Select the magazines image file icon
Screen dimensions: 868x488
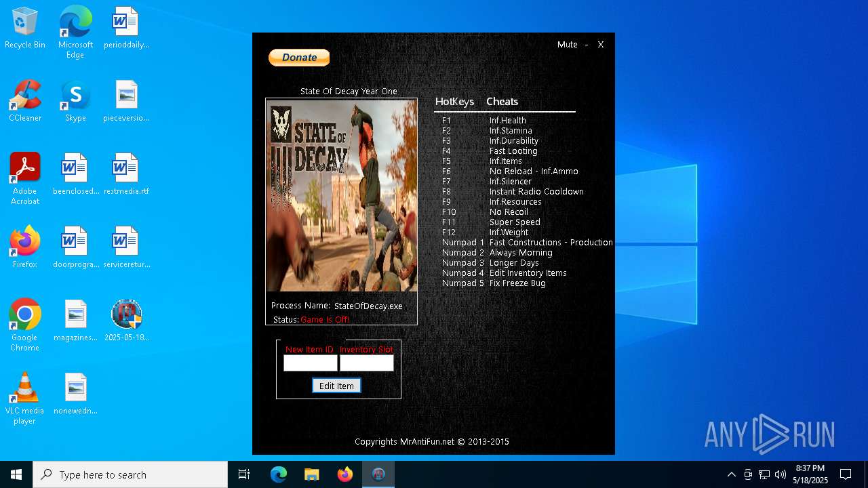pos(75,321)
